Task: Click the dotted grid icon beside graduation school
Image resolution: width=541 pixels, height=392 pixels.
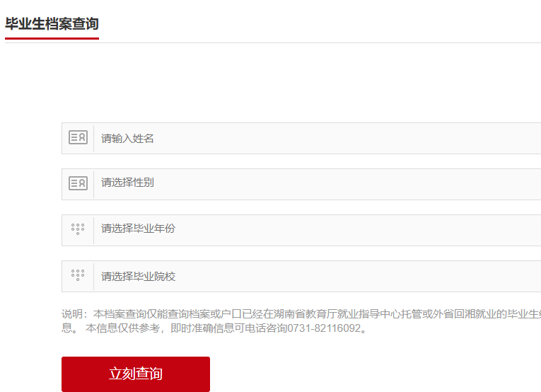Action: 78,275
